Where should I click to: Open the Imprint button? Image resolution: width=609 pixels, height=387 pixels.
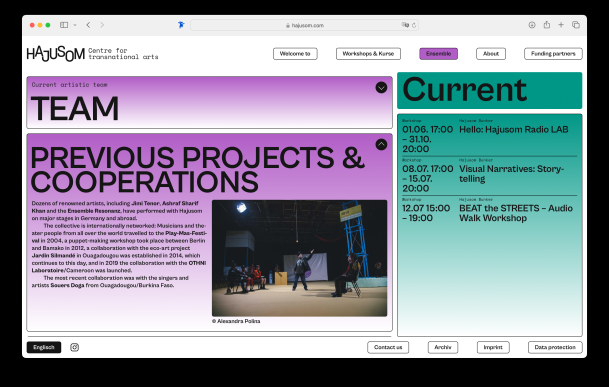493,347
